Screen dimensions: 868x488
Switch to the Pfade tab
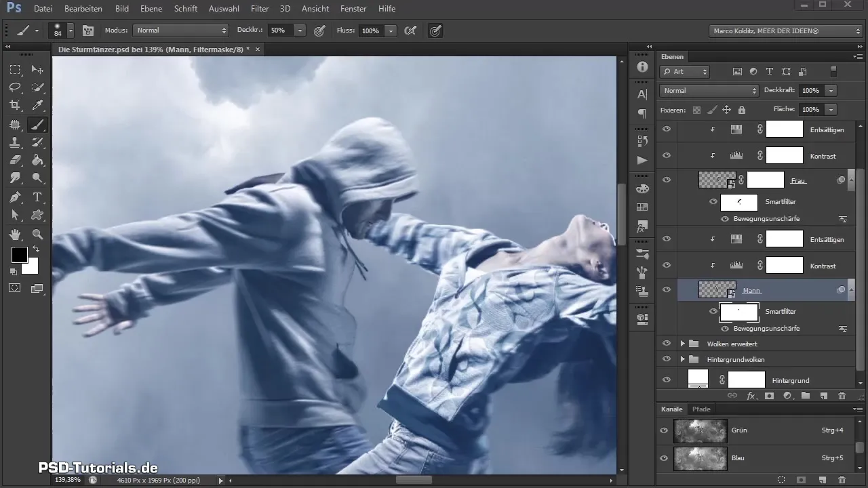click(701, 409)
